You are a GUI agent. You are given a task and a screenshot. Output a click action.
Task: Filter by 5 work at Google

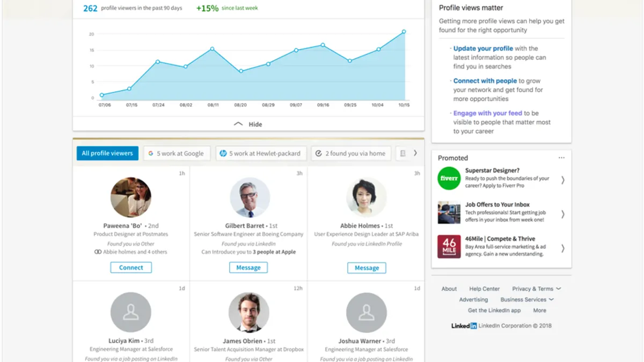177,153
